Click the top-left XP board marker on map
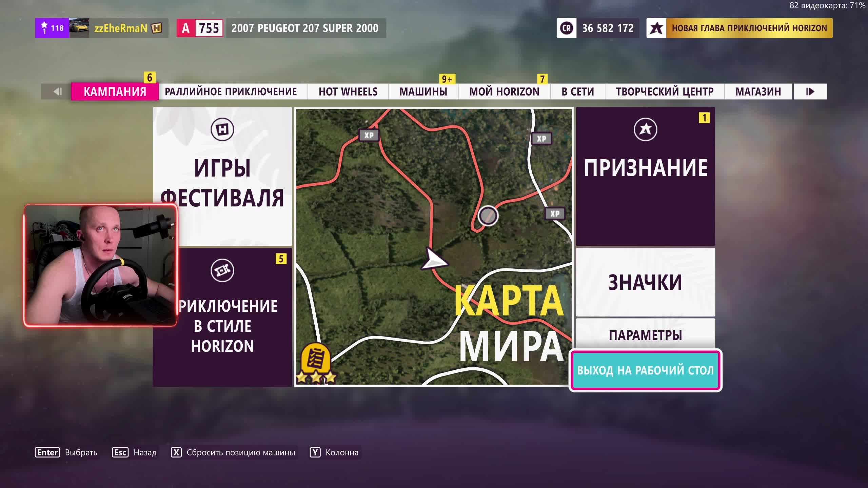Viewport: 868px width, 488px height. (369, 135)
